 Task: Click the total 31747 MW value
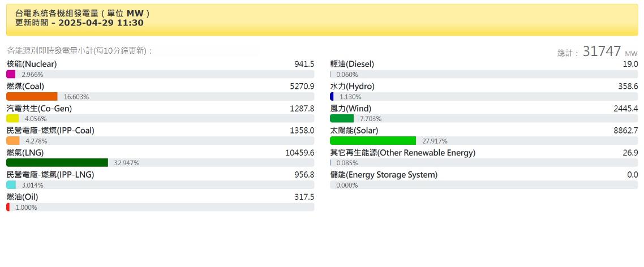[602, 51]
